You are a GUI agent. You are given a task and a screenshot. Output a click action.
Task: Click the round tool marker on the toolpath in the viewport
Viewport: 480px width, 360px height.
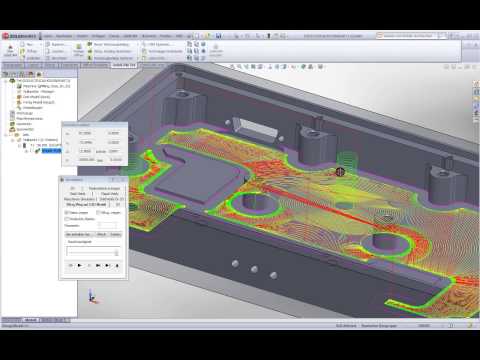click(x=340, y=172)
